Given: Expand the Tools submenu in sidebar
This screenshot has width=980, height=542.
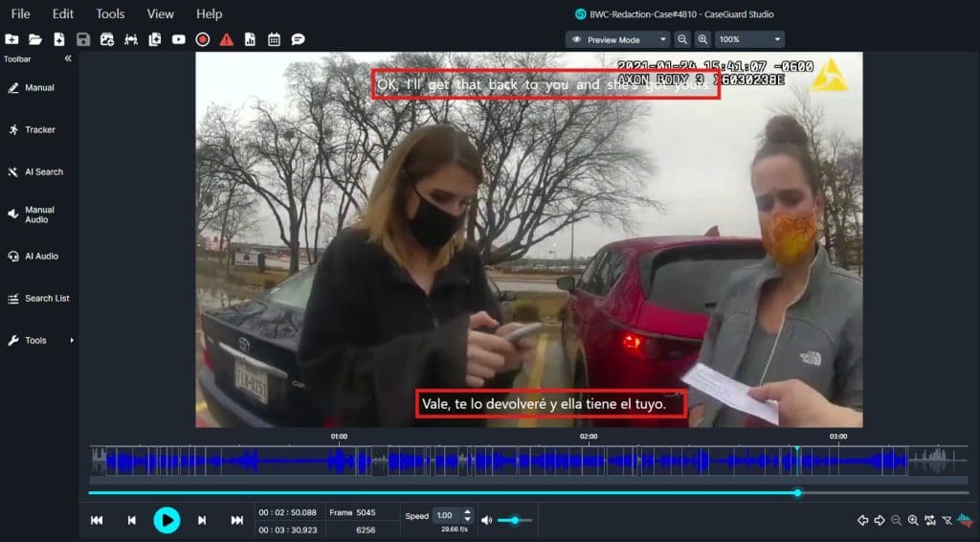Looking at the screenshot, I should click(38, 341).
